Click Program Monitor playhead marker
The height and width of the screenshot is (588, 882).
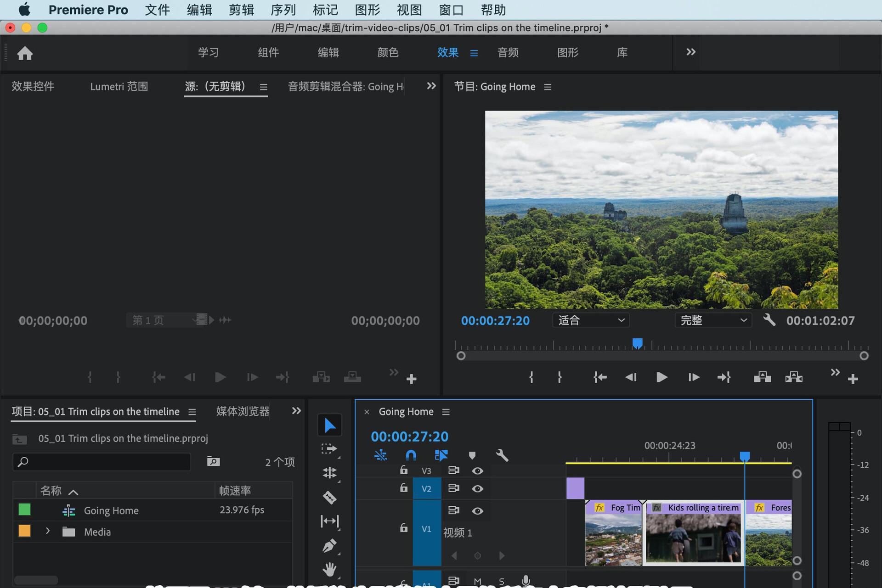pos(637,343)
